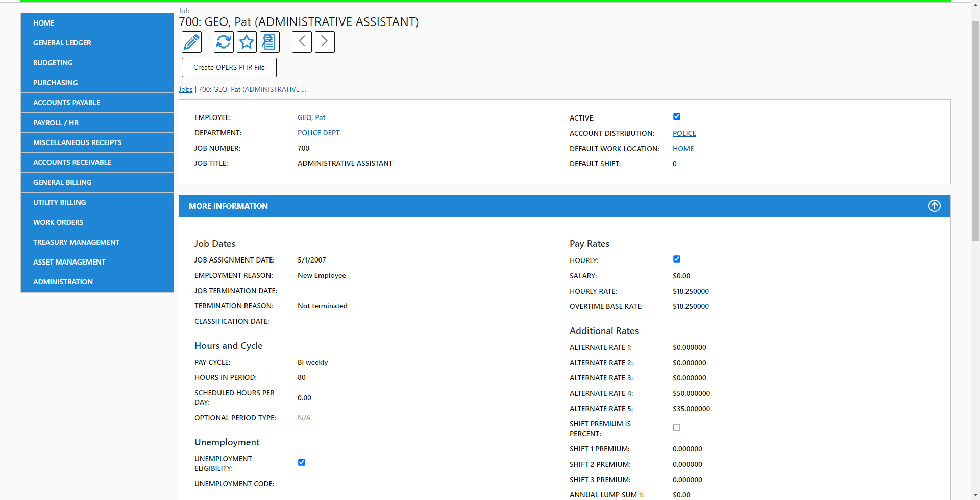Click the pencil edit job icon
This screenshot has height=500, width=980.
tap(192, 42)
